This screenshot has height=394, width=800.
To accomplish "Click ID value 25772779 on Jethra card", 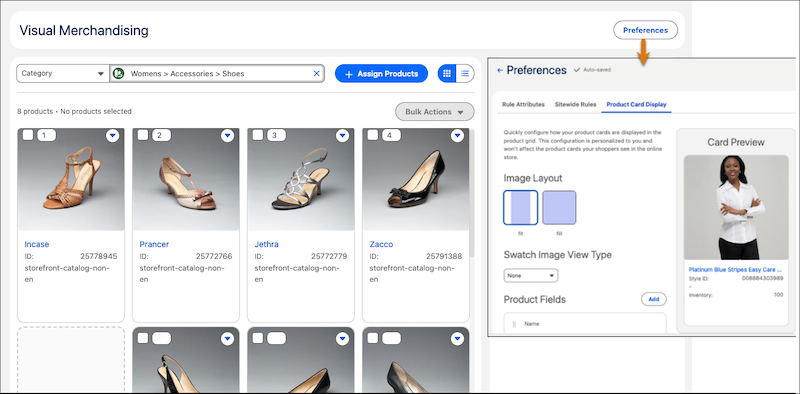I will pos(329,256).
